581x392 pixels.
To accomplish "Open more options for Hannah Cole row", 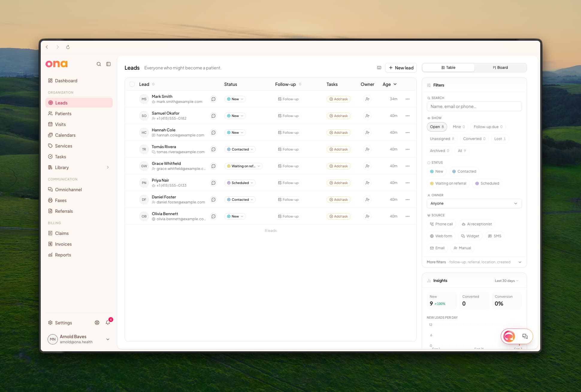I will point(408,133).
